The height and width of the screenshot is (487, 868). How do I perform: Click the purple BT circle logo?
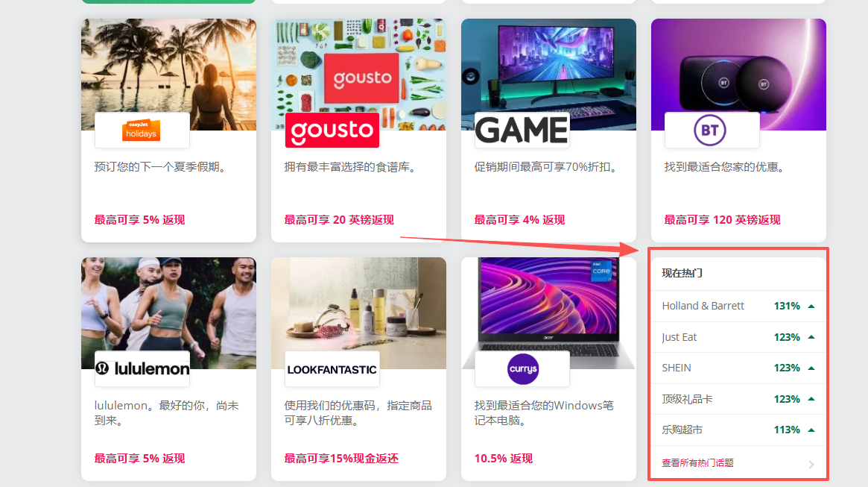coord(710,131)
